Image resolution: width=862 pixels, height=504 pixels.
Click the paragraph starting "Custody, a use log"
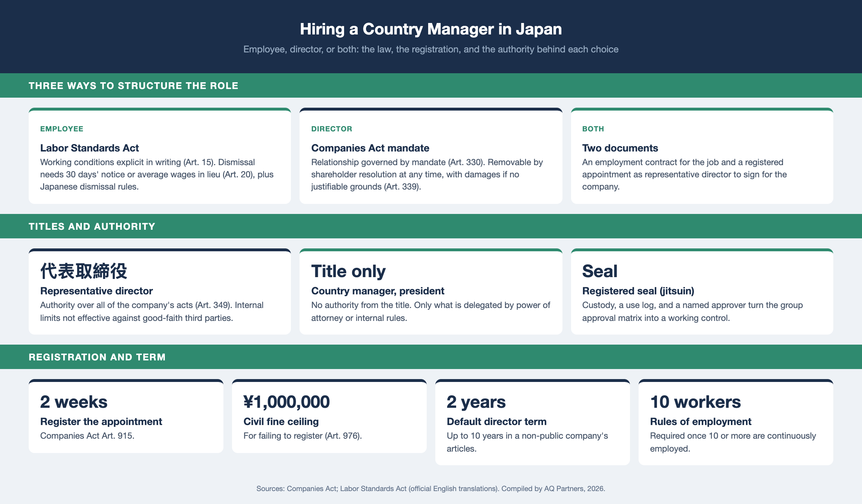pyautogui.click(x=692, y=312)
